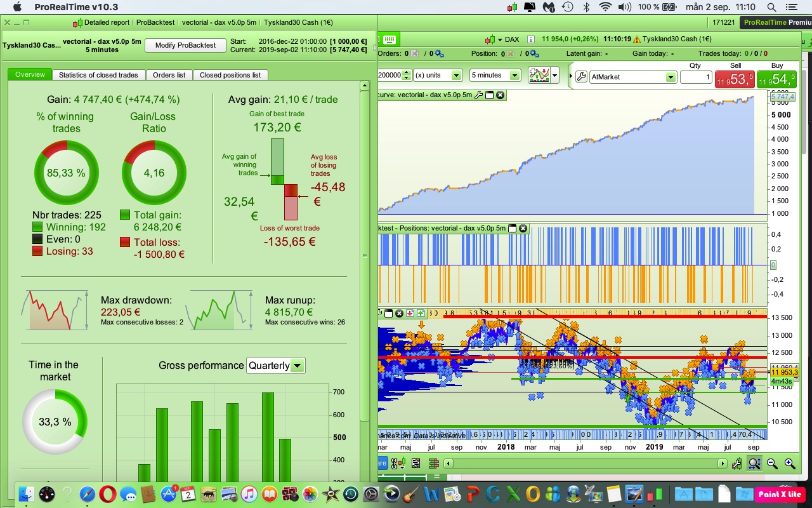Click the report vertical scrollbar
The width and height of the screenshot is (812, 508).
(x=365, y=255)
